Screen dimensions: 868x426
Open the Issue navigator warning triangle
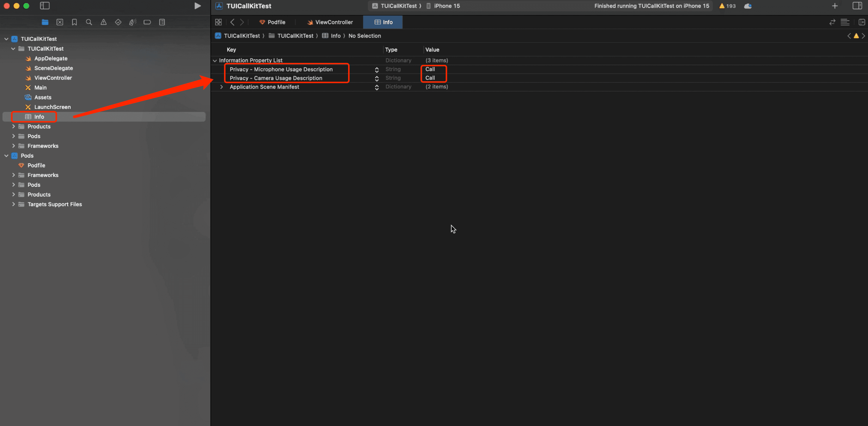coord(103,22)
